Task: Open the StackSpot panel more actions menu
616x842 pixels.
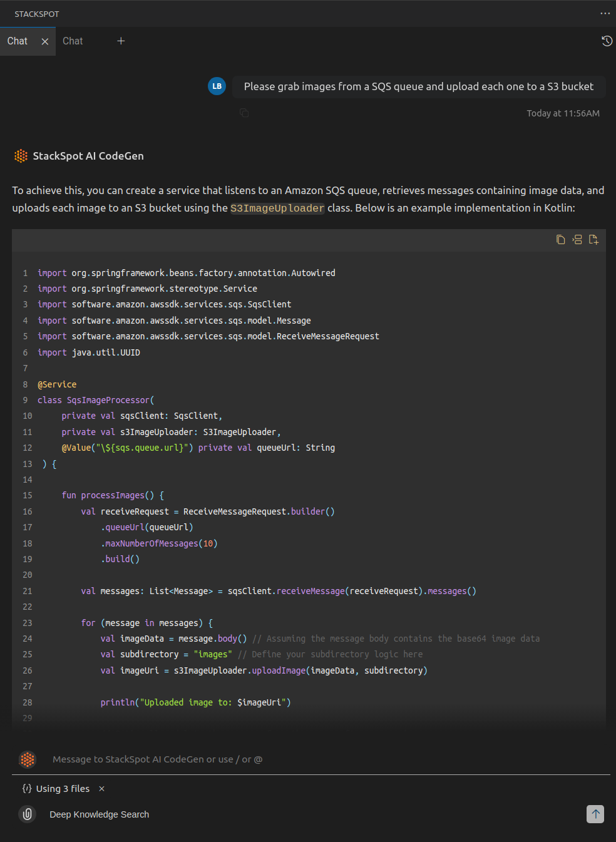Action: point(605,13)
